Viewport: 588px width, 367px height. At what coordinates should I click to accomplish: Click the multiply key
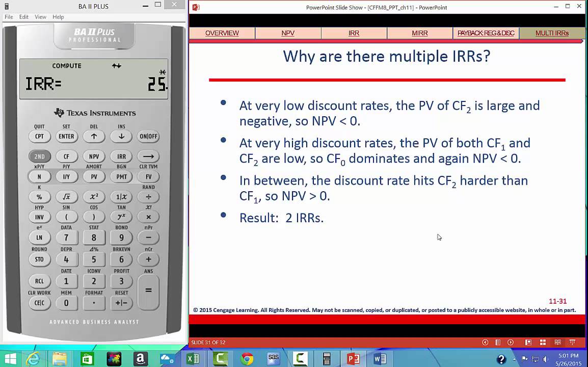pos(148,217)
